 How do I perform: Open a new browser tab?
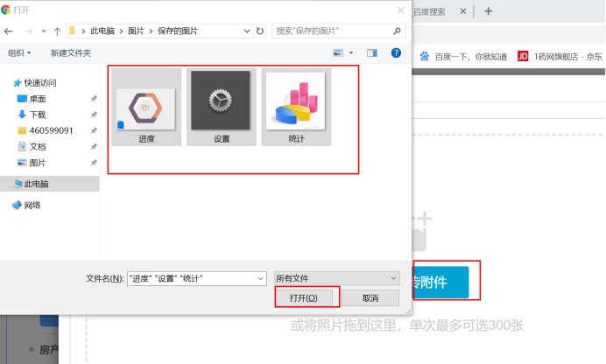point(488,11)
